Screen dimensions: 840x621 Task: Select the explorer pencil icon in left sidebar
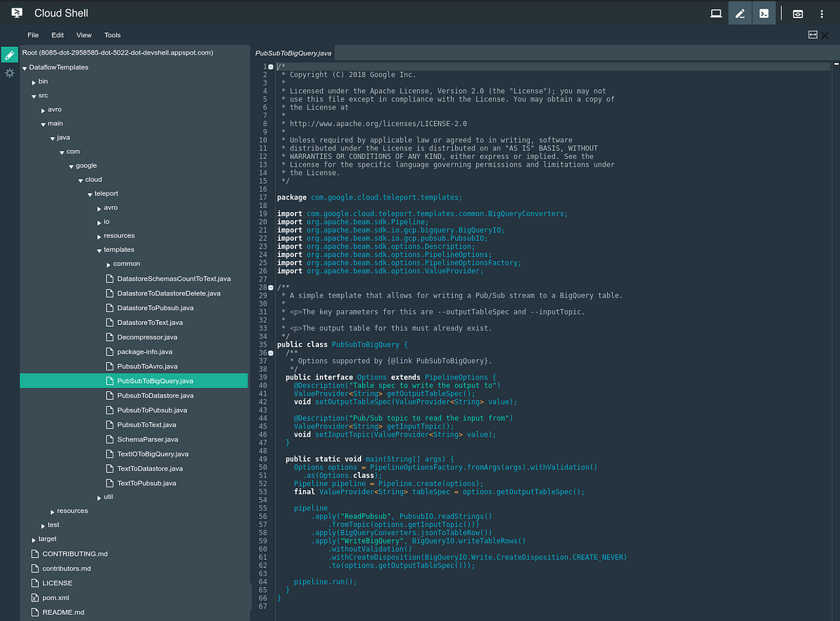pos(9,55)
